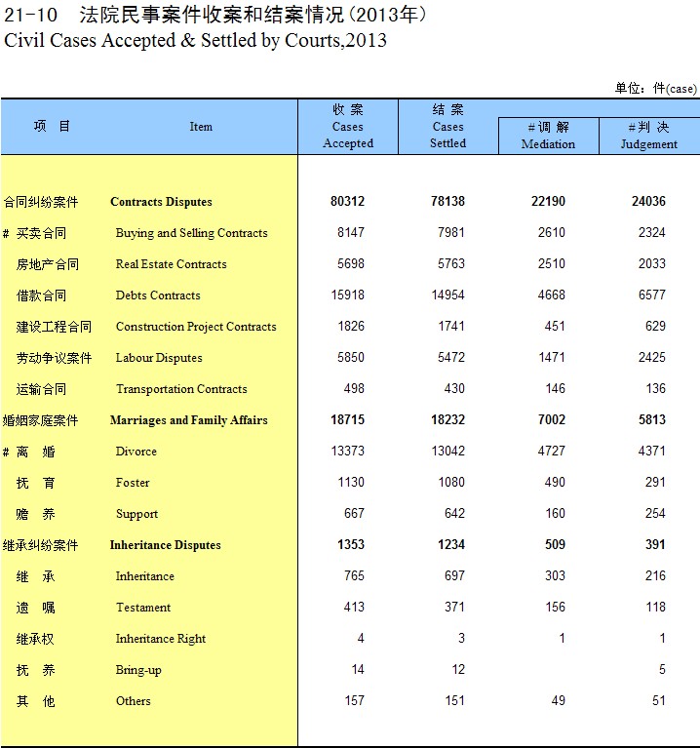This screenshot has width=700, height=748.
Task: Click the 建设工程合同 label
Action: pyautogui.click(x=54, y=328)
